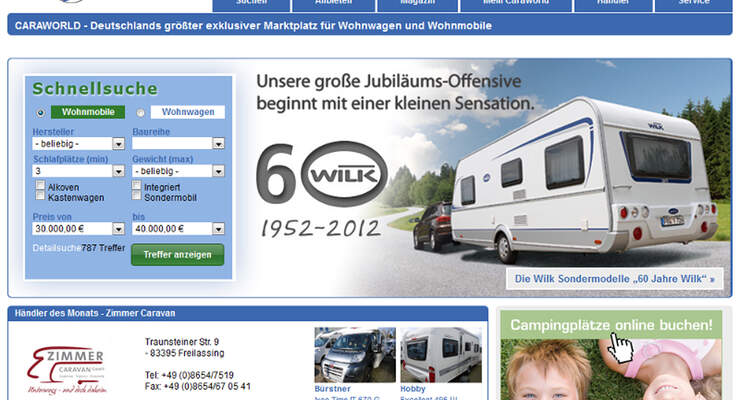Select the Wohnmobile radio button

point(41,113)
